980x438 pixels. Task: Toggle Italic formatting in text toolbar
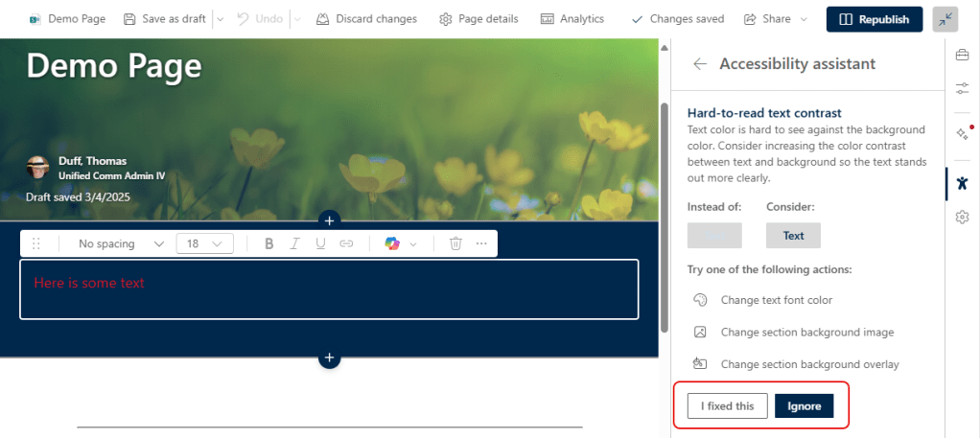click(295, 243)
